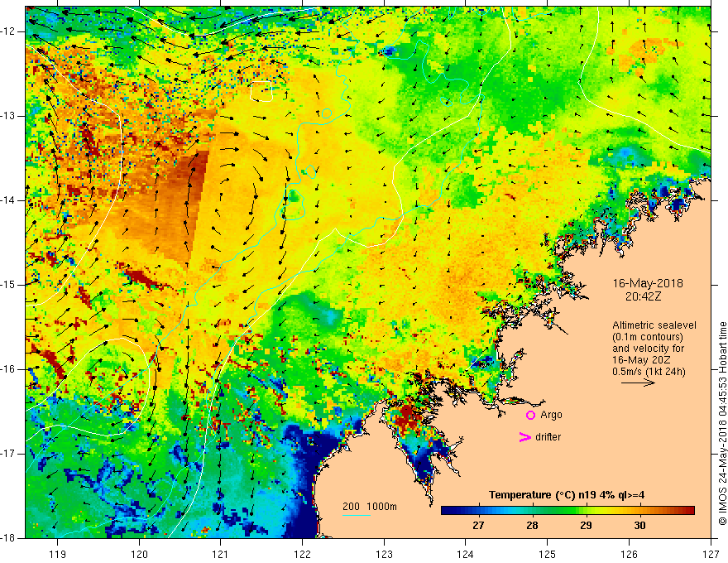Click the 'Altimetric sealevel' caption line

[654, 325]
